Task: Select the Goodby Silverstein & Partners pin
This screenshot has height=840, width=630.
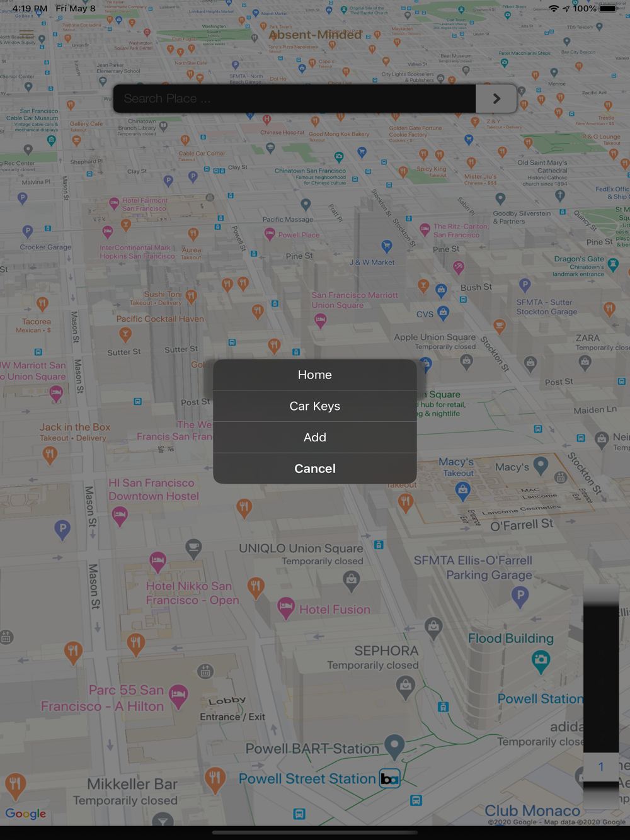Action: pos(500,199)
